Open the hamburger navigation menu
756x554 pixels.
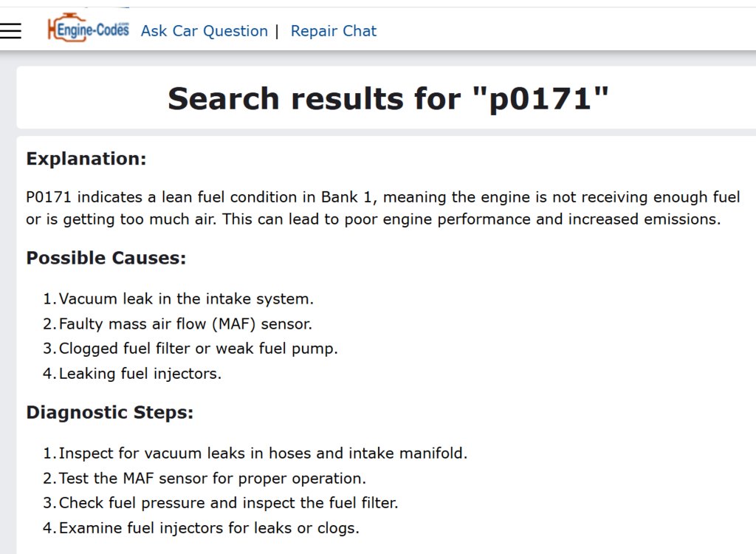(x=10, y=31)
